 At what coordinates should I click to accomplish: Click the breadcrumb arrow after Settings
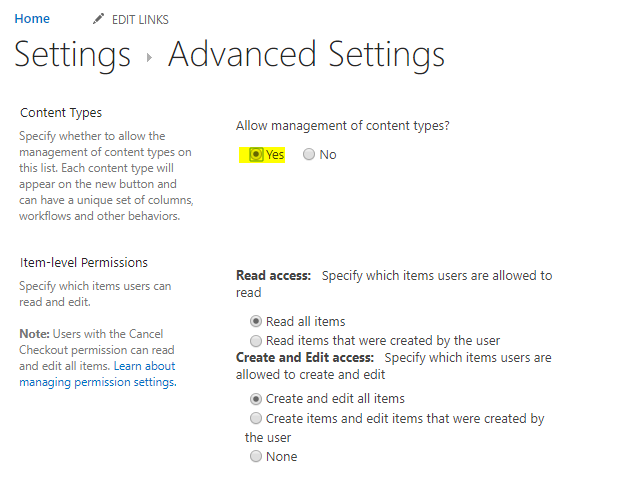(x=149, y=57)
